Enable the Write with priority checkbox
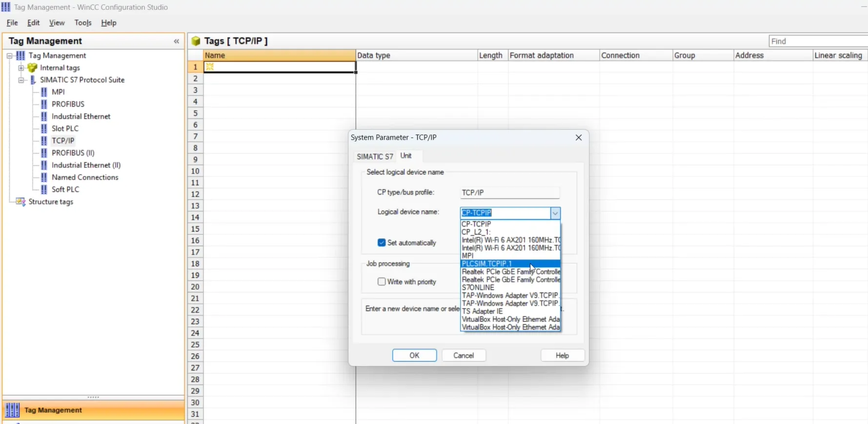Image resolution: width=868 pixels, height=424 pixels. pyautogui.click(x=382, y=282)
